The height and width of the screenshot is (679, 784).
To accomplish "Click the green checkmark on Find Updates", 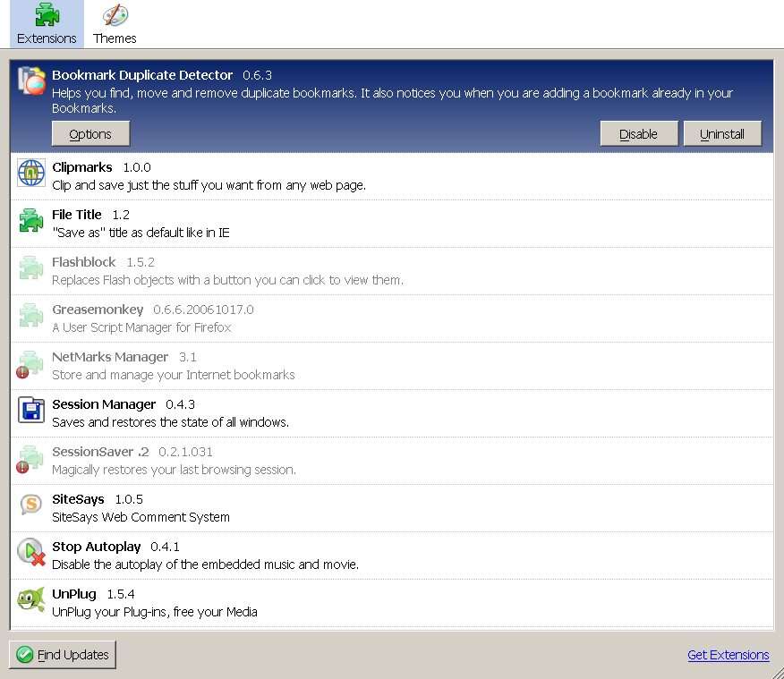I will (x=24, y=655).
